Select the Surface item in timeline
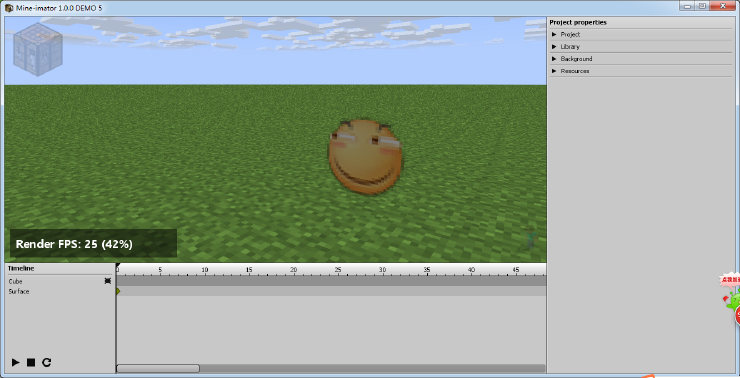This screenshot has height=378, width=740. coord(19,292)
